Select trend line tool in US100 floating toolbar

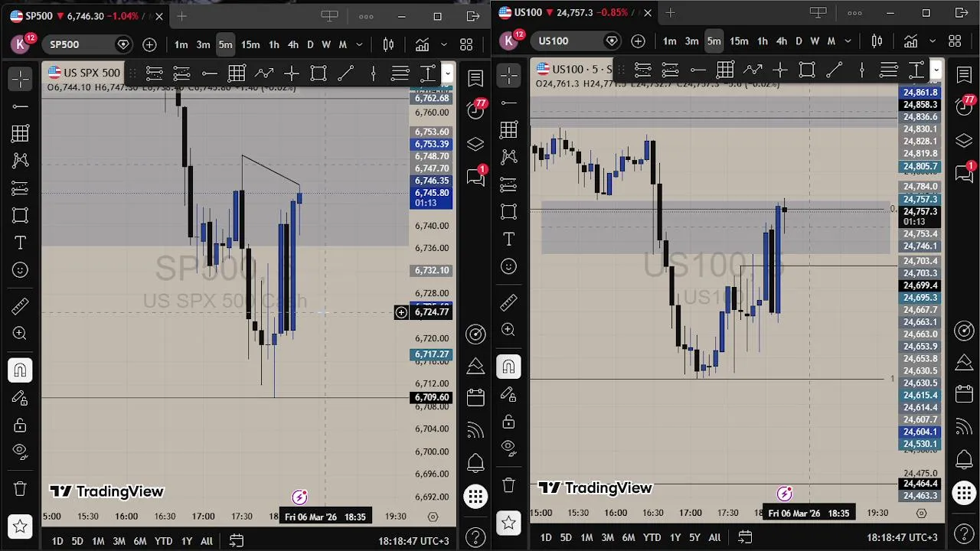point(835,70)
